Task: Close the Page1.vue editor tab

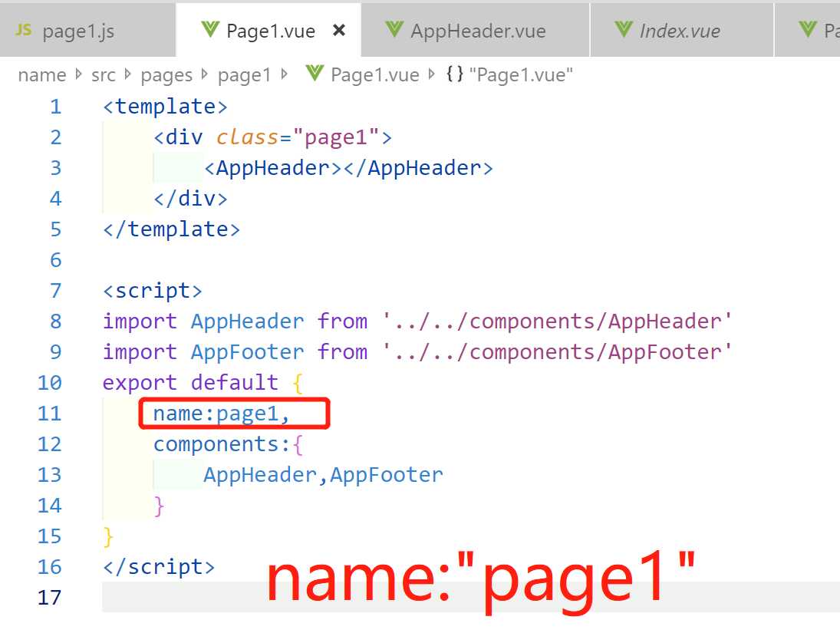Action: coord(338,30)
